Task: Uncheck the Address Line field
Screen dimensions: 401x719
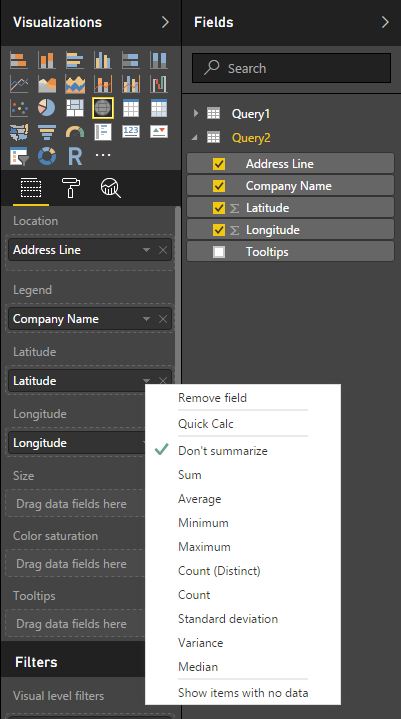Action: 219,164
